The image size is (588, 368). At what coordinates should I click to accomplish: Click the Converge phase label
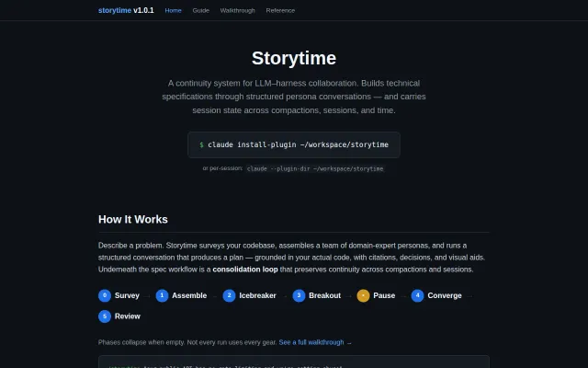coord(445,295)
